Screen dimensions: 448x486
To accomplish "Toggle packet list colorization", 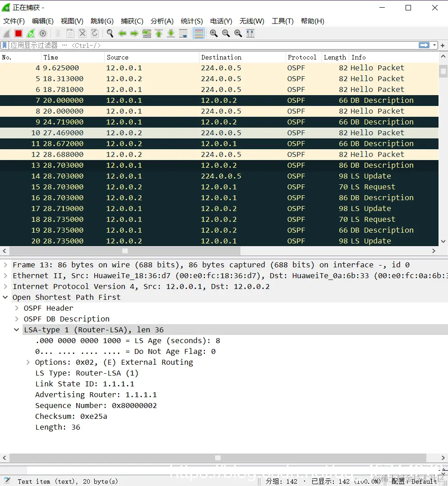I will pos(199,33).
